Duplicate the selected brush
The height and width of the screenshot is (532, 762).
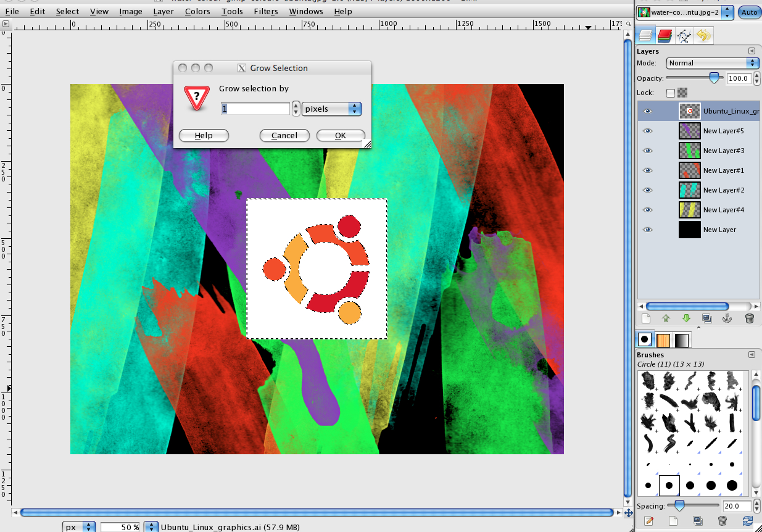pyautogui.click(x=697, y=521)
